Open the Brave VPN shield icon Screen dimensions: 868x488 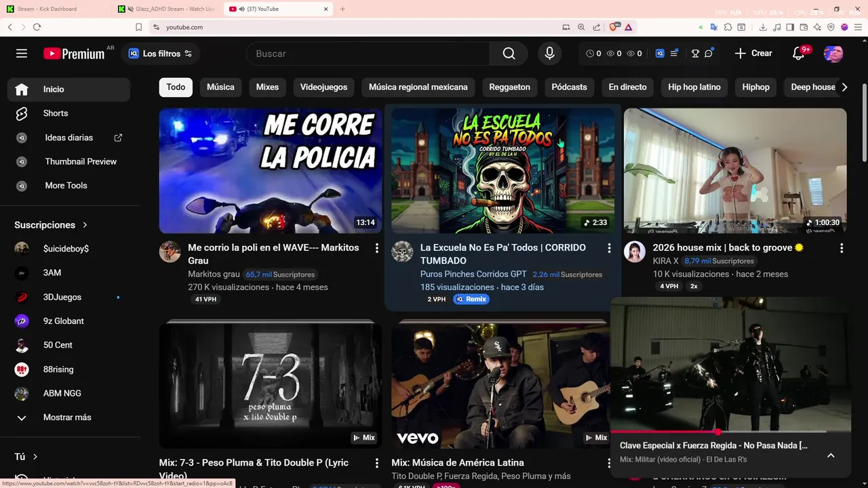tap(831, 27)
